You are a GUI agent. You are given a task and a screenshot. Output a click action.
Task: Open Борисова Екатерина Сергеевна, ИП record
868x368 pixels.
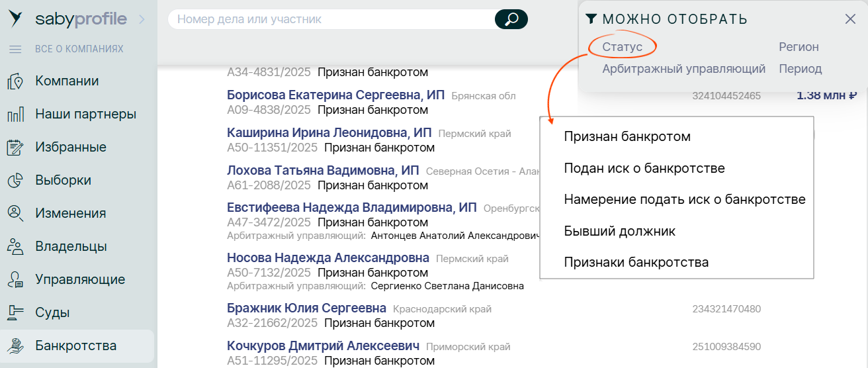click(335, 95)
